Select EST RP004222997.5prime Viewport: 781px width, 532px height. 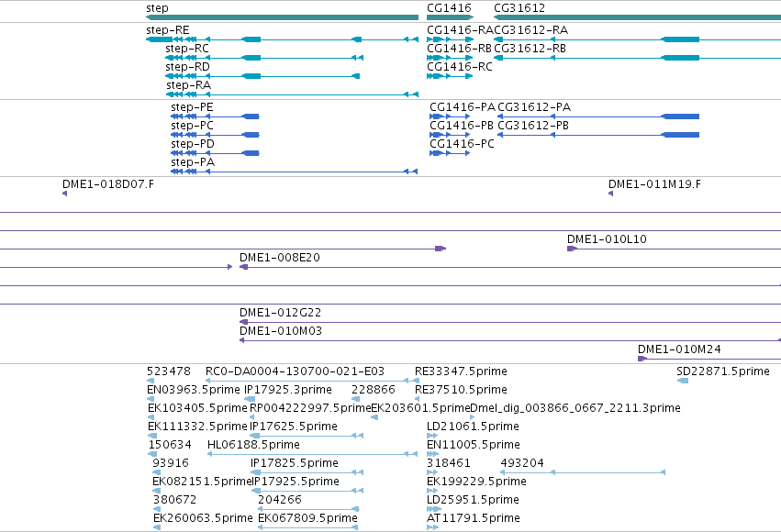click(x=311, y=408)
